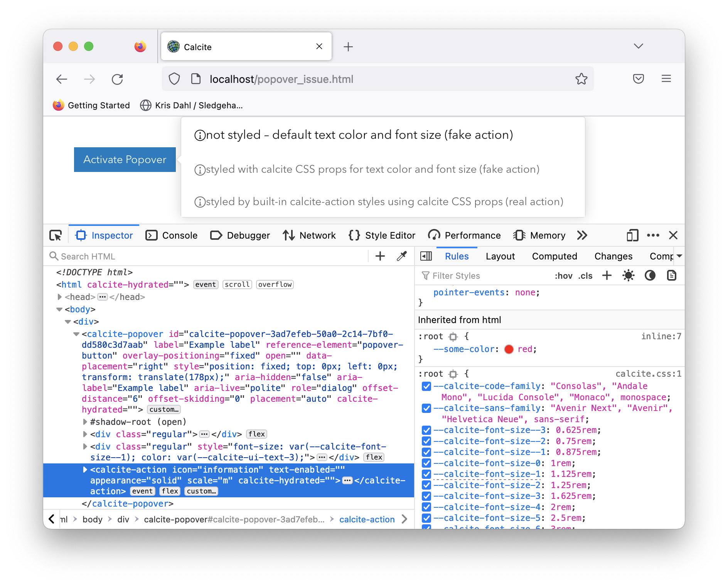Click the eyedropper color grabber icon
This screenshot has height=586, width=728.
point(401,256)
